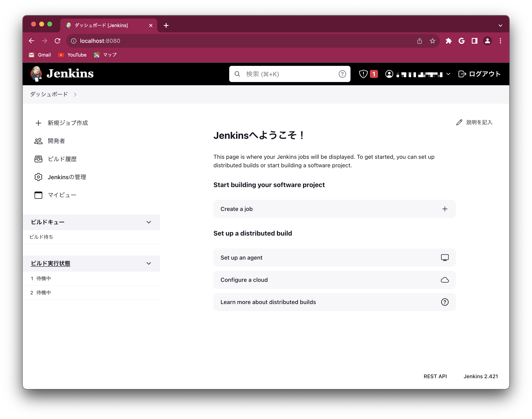Click the ダッシュボード breadcrumb link
Viewport: 532px width, 419px height.
pos(49,95)
